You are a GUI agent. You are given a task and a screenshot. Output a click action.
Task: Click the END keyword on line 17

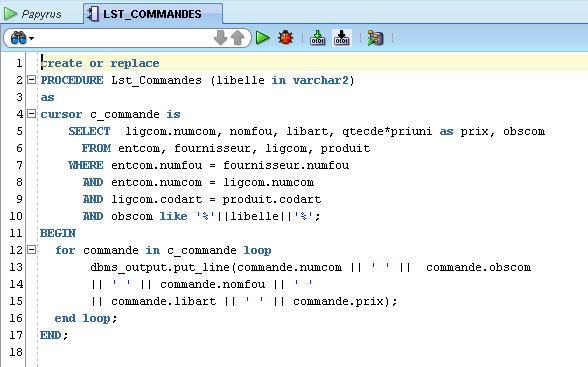51,335
